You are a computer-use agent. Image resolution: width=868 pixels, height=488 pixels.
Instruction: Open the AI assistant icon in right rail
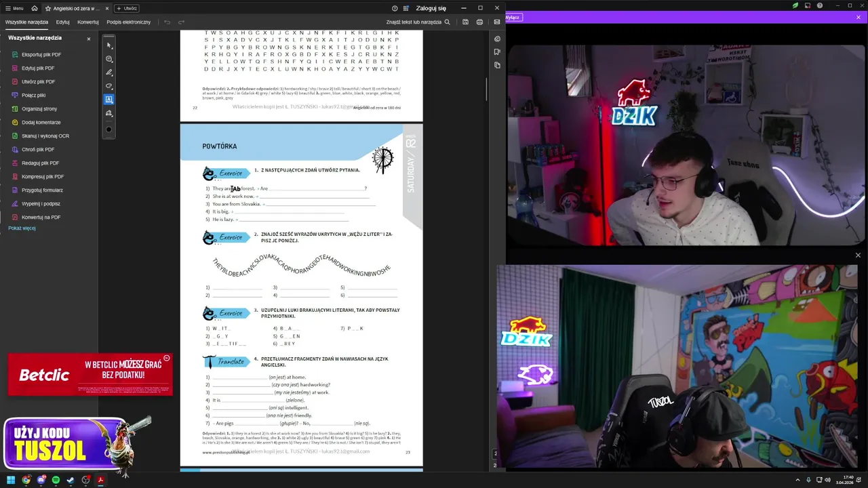coord(497,39)
